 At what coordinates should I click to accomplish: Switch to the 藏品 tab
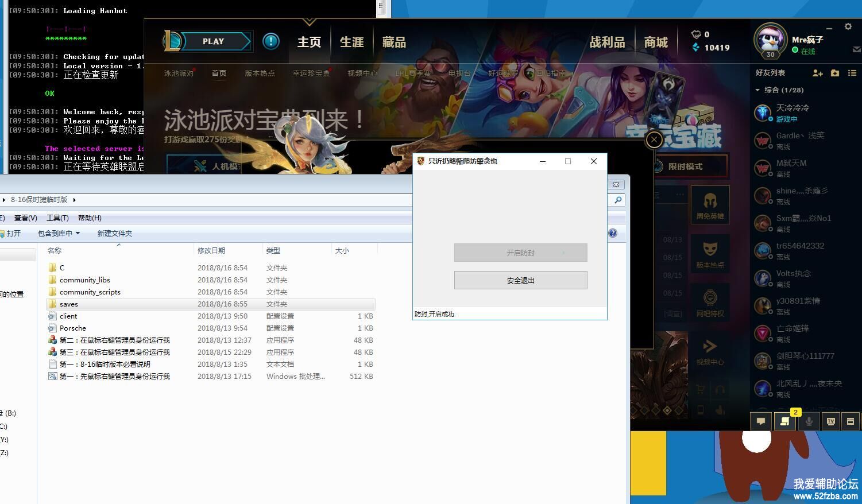[394, 42]
